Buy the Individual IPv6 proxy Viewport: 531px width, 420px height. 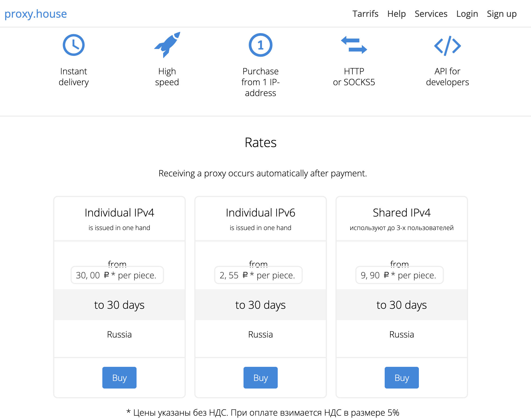(261, 378)
